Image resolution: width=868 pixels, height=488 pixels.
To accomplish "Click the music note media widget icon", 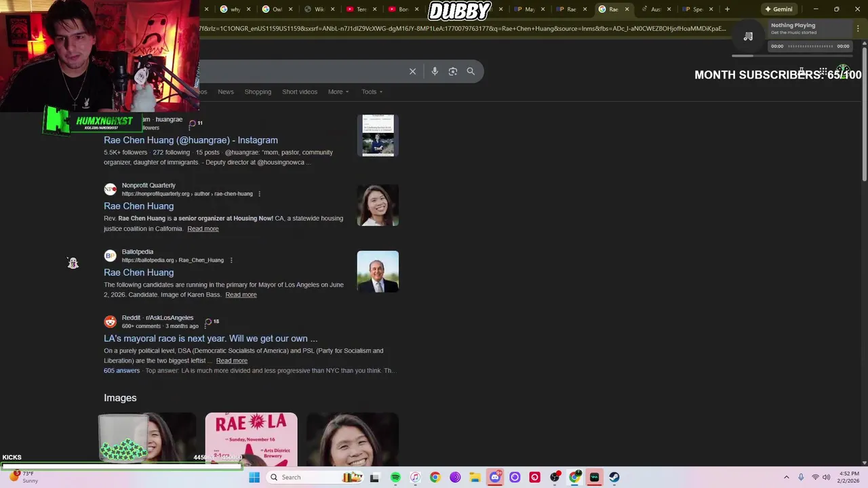I will click(748, 37).
